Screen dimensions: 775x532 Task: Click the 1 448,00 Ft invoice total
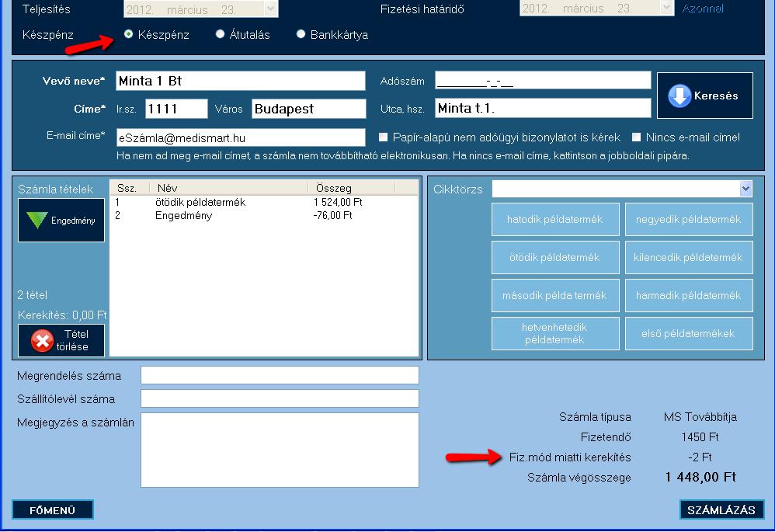pyautogui.click(x=700, y=477)
